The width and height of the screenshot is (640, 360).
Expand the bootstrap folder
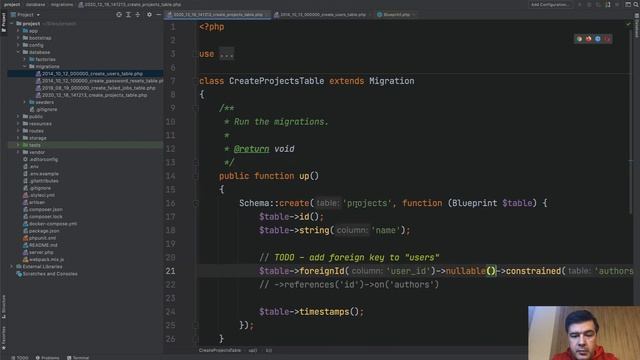click(x=18, y=38)
